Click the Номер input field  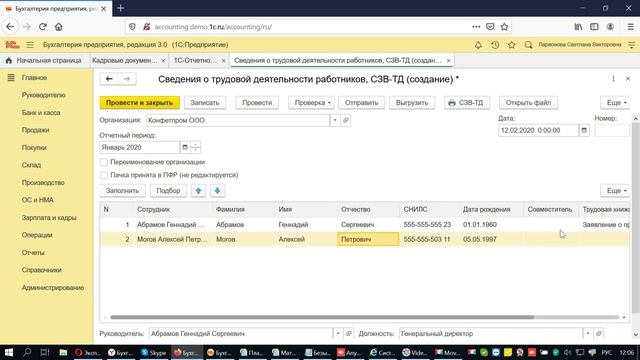612,130
